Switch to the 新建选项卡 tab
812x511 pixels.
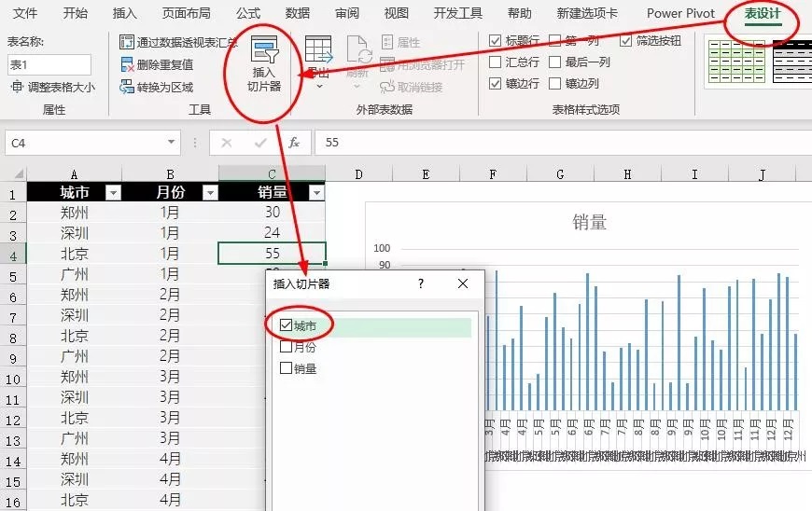(x=587, y=13)
